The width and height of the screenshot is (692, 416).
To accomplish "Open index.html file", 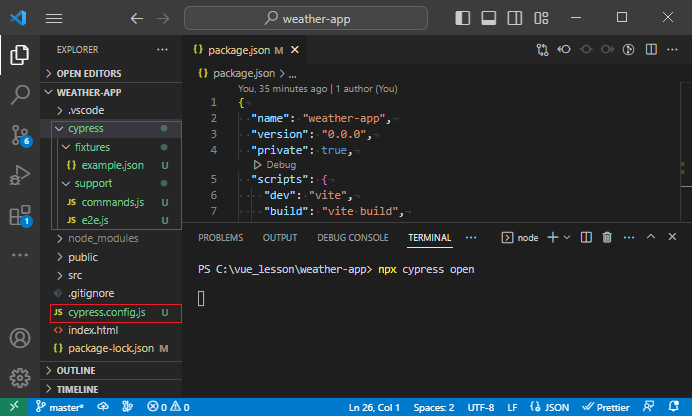I will [x=111, y=330].
